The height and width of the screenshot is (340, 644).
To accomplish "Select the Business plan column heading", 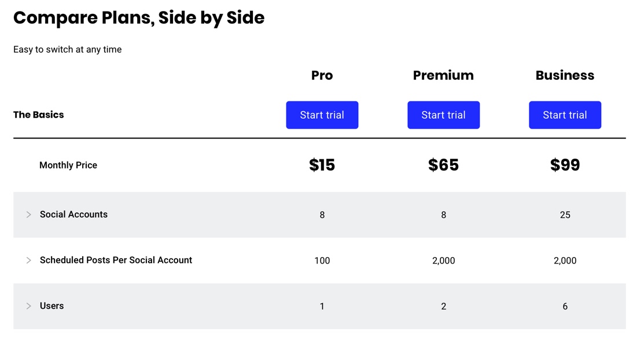I will 565,75.
